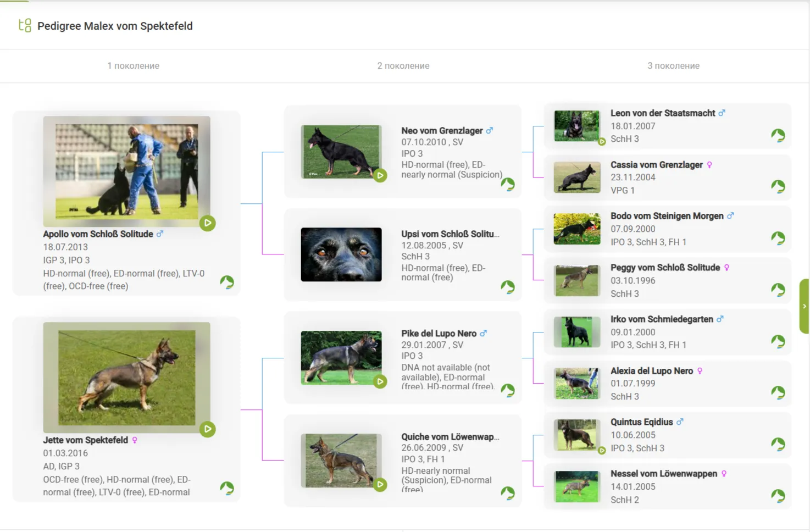Click green leaf icon for Nessel vom Löwenwappen
This screenshot has width=810, height=532.
point(778,496)
